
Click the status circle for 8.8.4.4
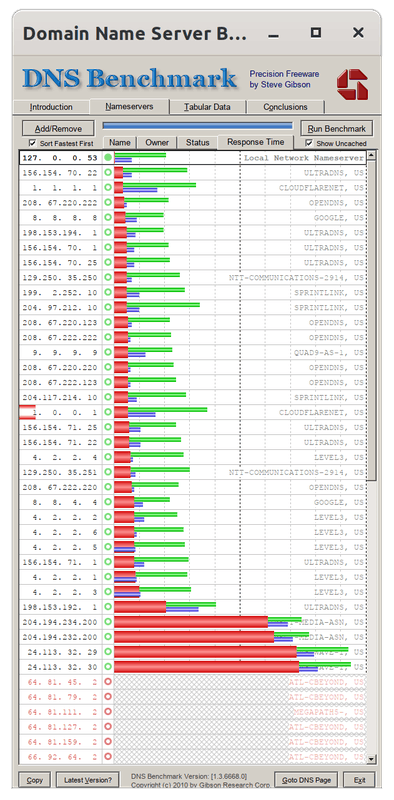(108, 502)
